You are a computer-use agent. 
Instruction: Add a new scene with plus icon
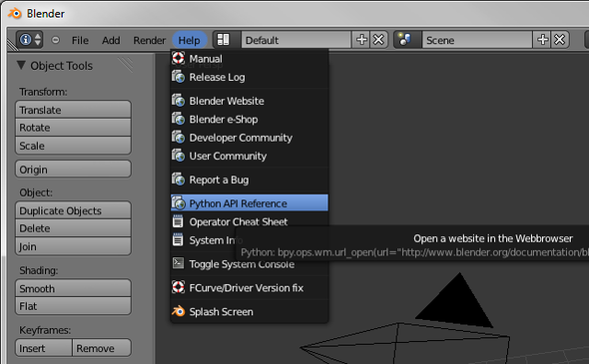[x=542, y=40]
